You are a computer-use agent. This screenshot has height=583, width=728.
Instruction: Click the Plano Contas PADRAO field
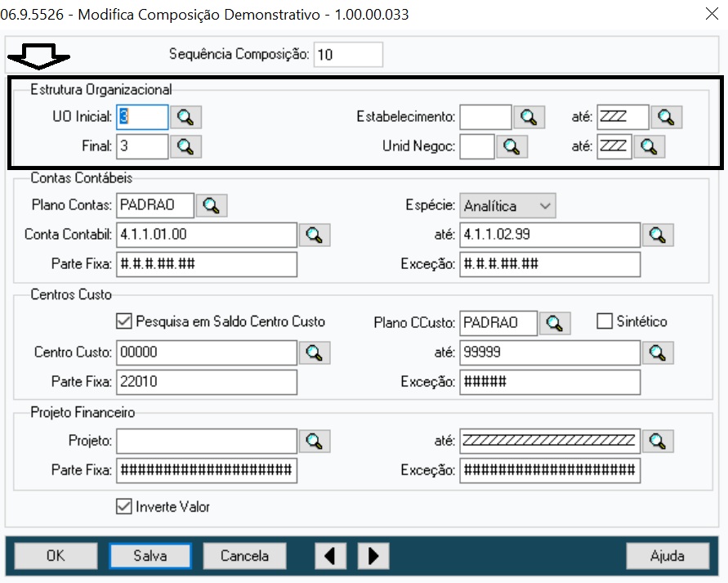[x=155, y=205]
